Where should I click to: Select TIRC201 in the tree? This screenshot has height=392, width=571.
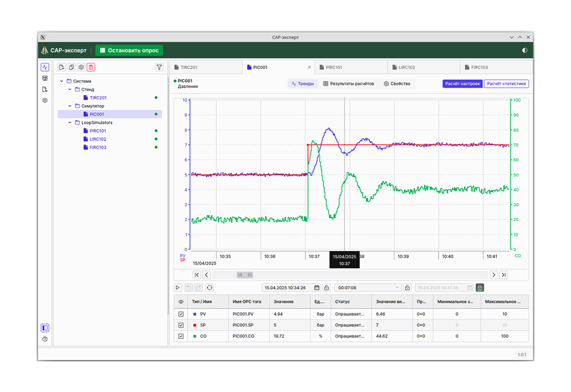click(110, 98)
